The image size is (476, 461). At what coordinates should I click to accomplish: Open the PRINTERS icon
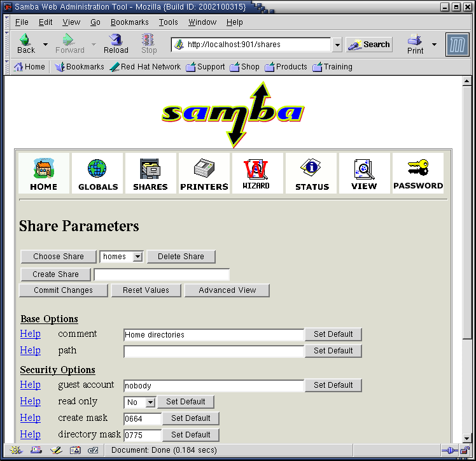click(x=204, y=173)
